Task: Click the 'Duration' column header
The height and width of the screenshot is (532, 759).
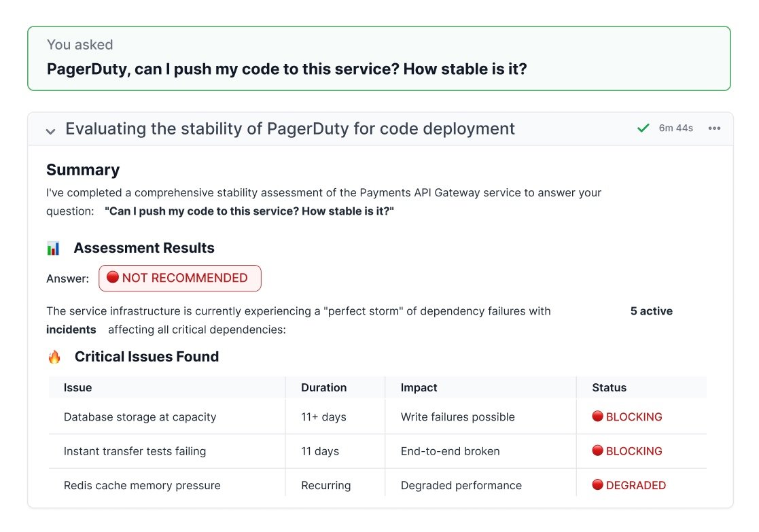Action: (x=324, y=388)
